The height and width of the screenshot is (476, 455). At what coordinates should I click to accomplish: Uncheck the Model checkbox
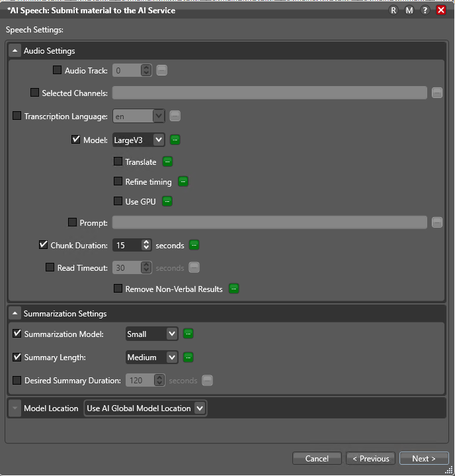75,140
